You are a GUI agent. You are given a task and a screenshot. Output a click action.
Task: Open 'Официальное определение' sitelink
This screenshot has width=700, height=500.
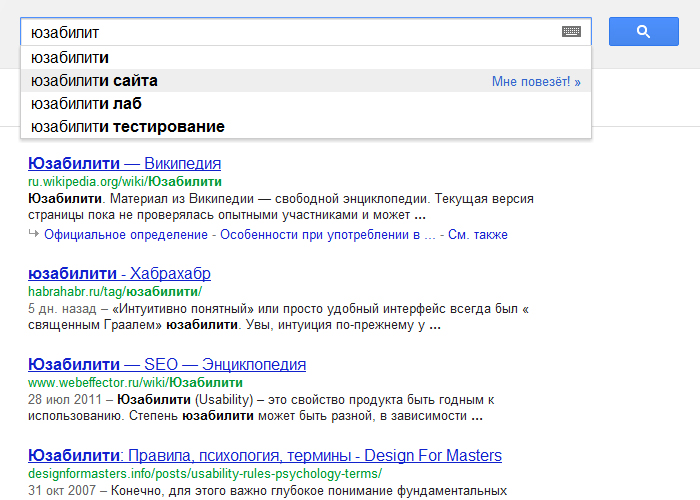pyautogui.click(x=126, y=234)
